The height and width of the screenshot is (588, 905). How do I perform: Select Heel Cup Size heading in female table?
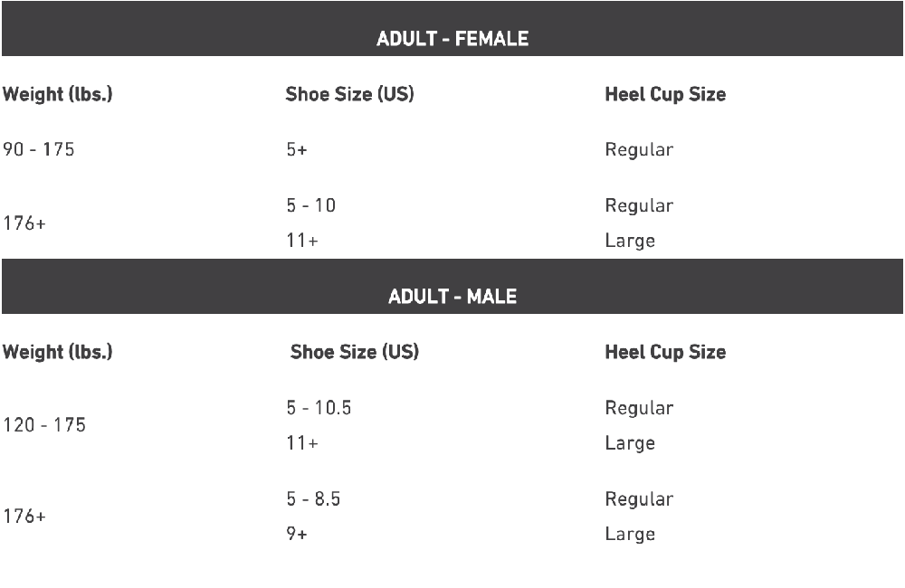point(665,94)
